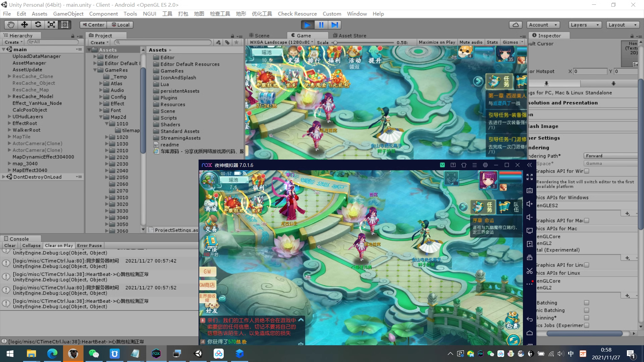Select the Scale tool
Viewport: 644px width, 362px height.
tap(51, 24)
